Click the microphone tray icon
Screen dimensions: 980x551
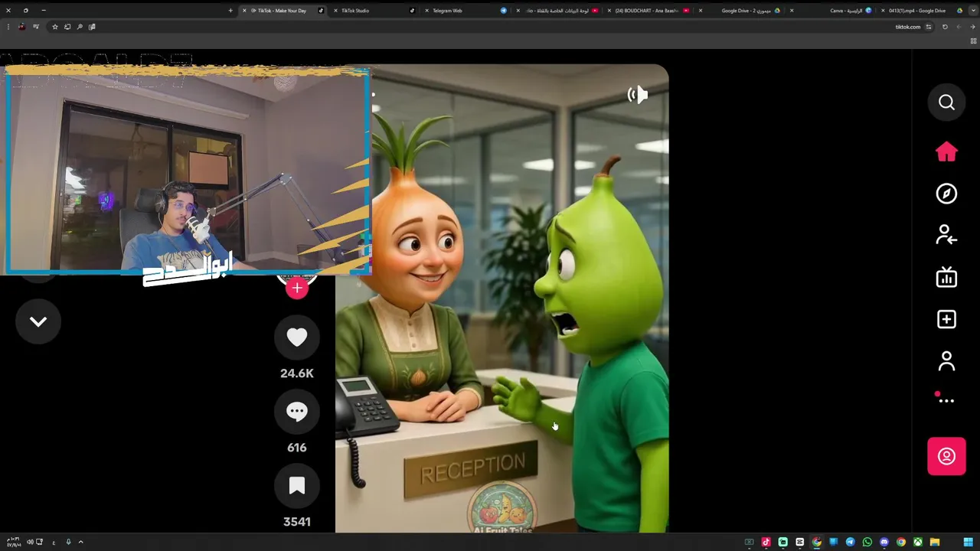point(68,543)
